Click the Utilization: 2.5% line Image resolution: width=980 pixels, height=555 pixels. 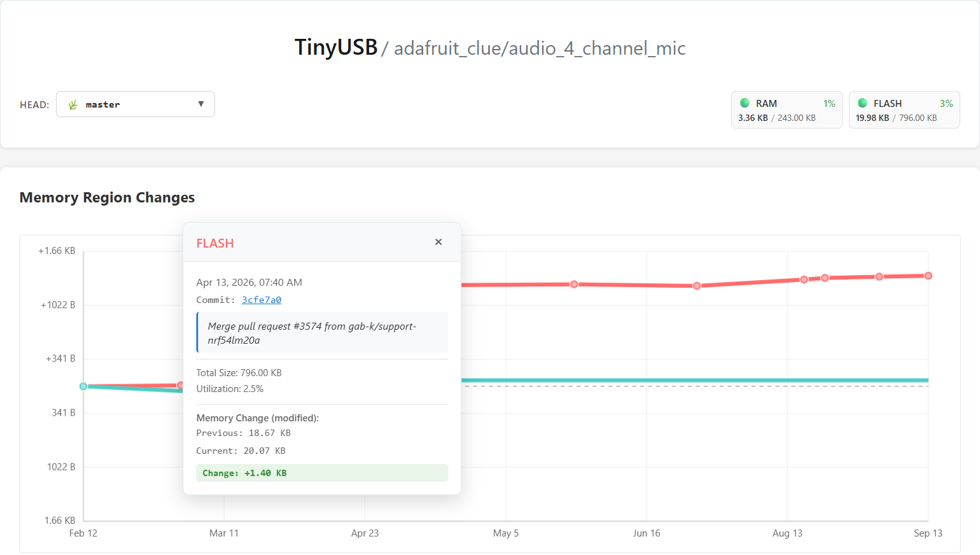point(230,389)
